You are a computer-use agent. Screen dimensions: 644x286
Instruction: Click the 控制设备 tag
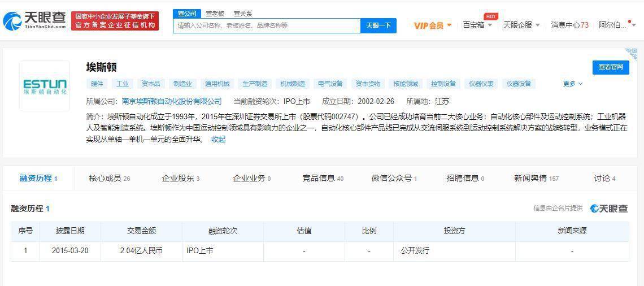443,84
